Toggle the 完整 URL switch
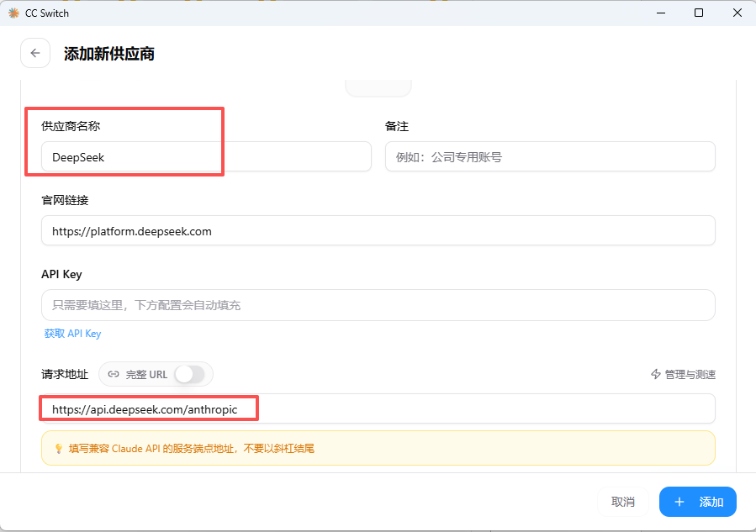756x532 pixels. 189,375
